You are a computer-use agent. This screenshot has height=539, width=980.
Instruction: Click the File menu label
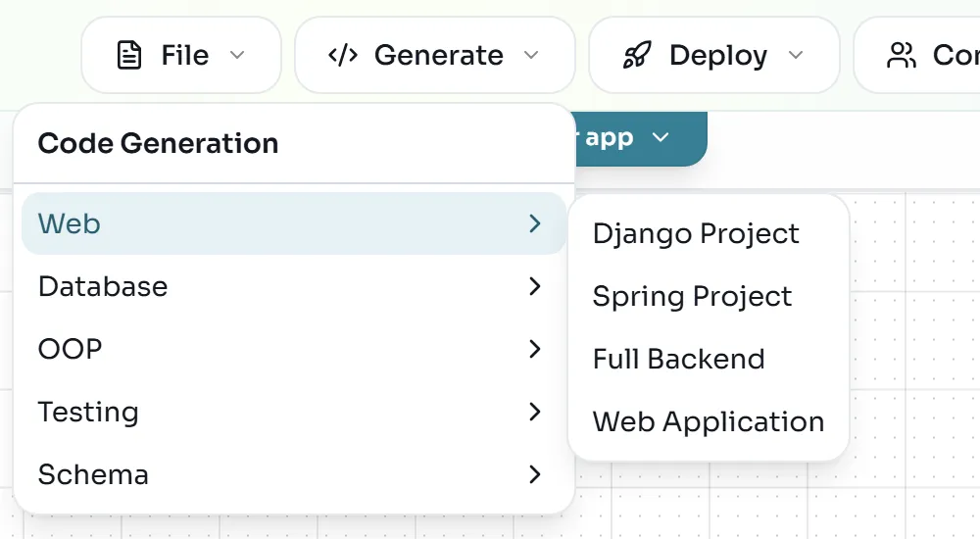tap(185, 55)
